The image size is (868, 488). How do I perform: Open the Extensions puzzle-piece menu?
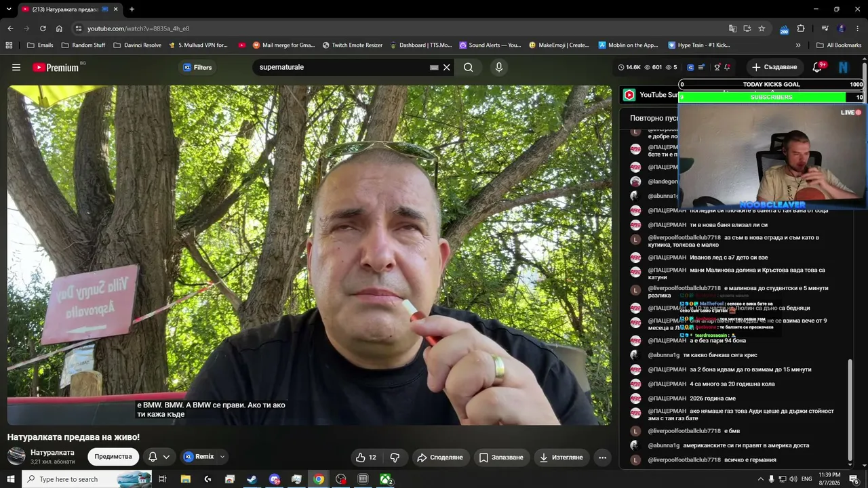(x=801, y=28)
